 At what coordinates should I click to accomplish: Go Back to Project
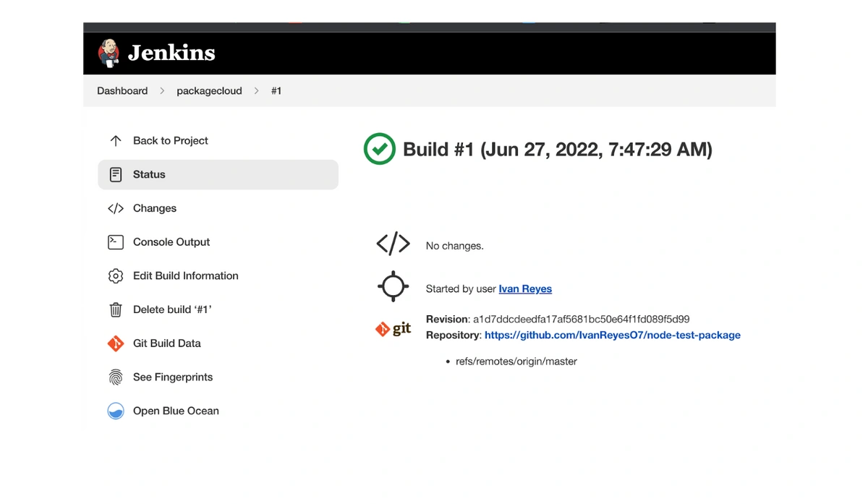pos(170,140)
